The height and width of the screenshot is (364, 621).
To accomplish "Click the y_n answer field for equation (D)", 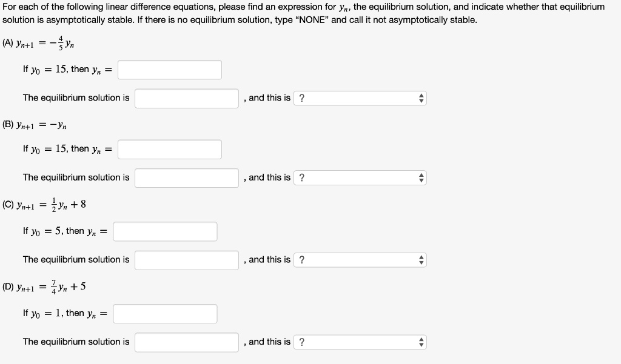I will pyautogui.click(x=165, y=313).
